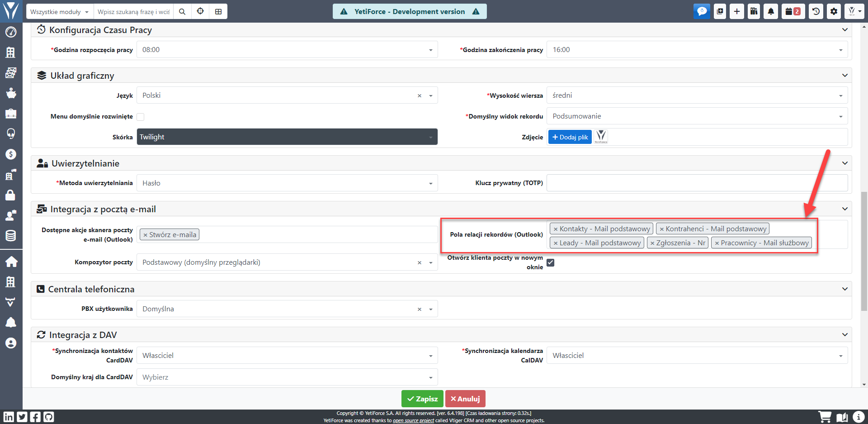Open Godzina rozpoczęcia pracy dropdown
Screen dimensions: 868x424
click(287, 50)
